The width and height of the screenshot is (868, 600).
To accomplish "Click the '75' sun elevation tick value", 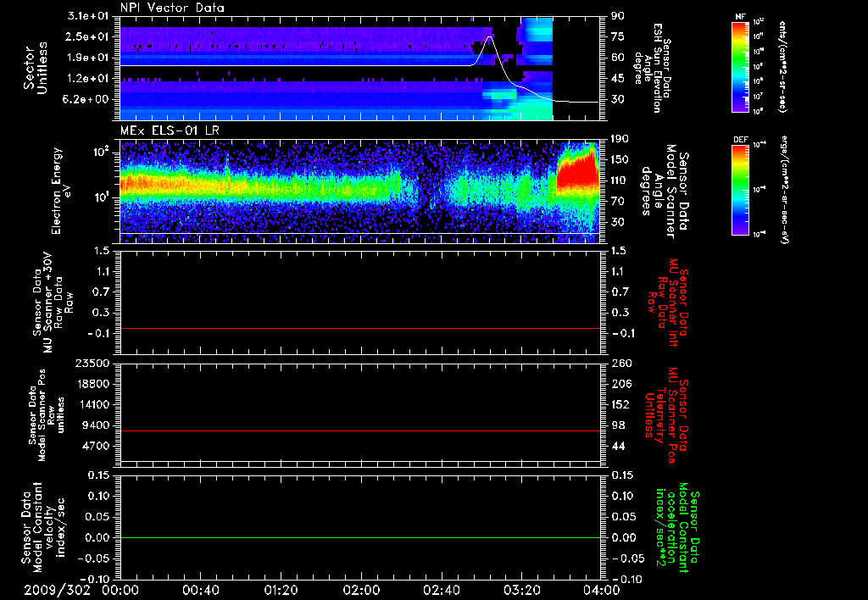I will pos(618,36).
